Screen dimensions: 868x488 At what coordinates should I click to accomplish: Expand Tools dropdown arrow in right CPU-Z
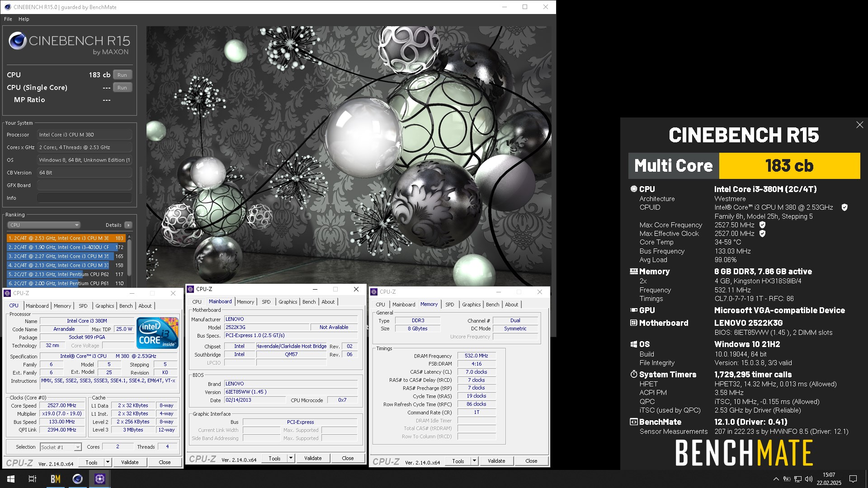pos(474,461)
